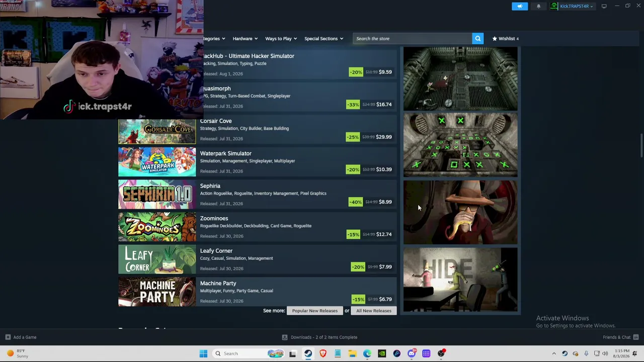This screenshot has width=644, height=362.
Task: Open the KickTRAPST4R account dropdown
Action: click(576, 6)
